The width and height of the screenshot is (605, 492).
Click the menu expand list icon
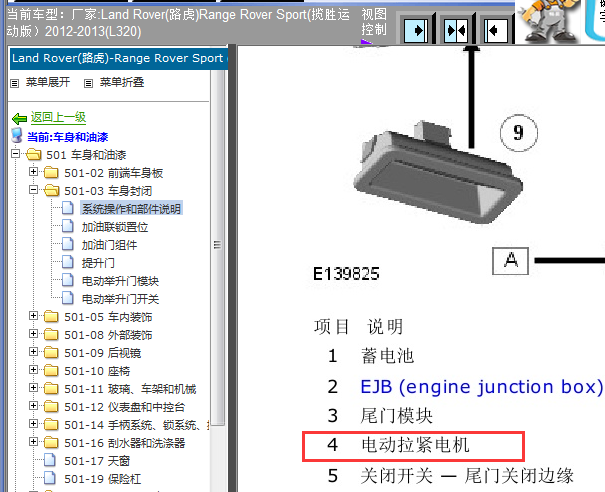coord(14,83)
